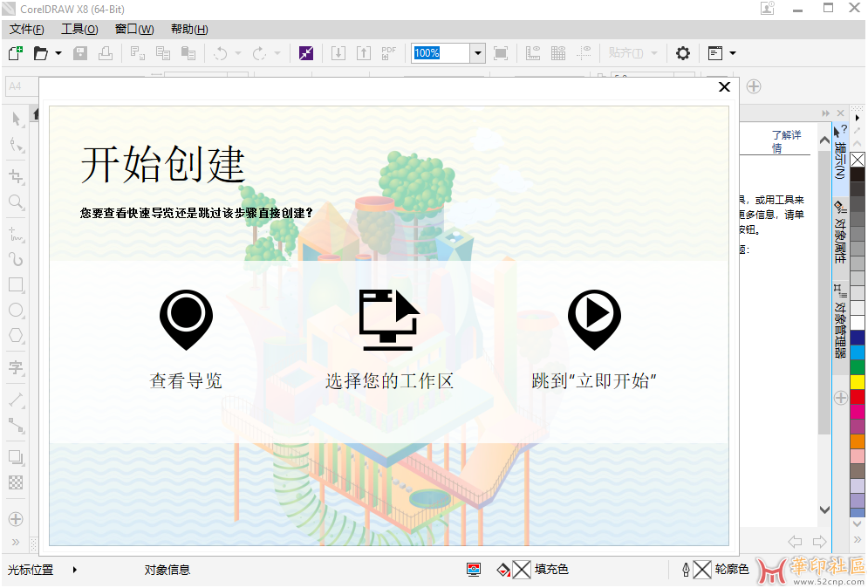Select the Zoom tool
Image resolution: width=868 pixels, height=588 pixels.
16,202
